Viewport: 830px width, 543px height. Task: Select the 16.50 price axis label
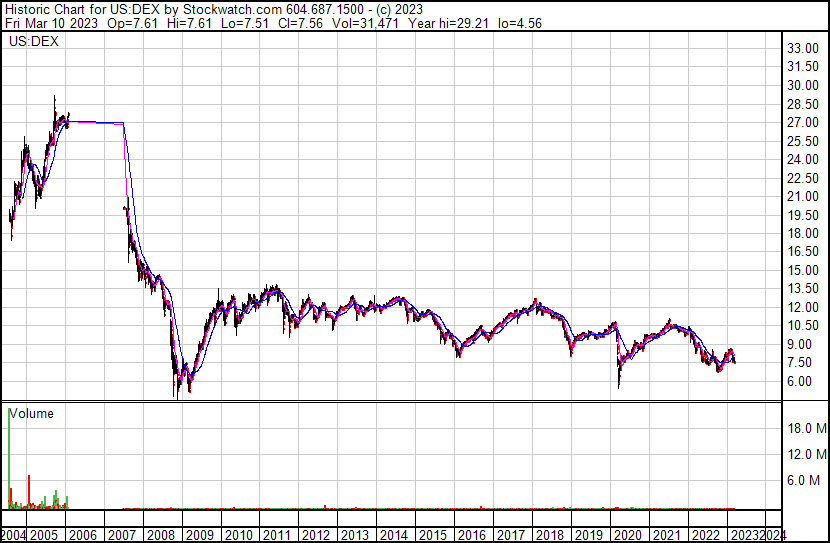tap(803, 251)
